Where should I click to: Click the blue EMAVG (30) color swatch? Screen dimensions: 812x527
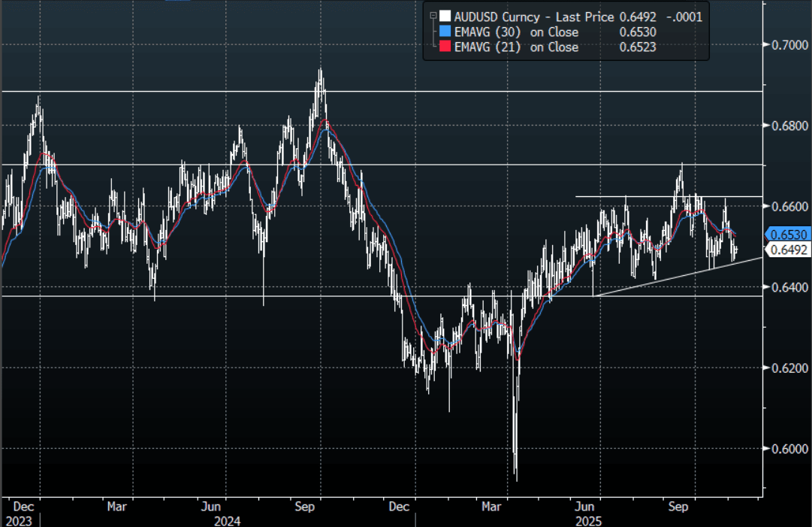[x=445, y=32]
